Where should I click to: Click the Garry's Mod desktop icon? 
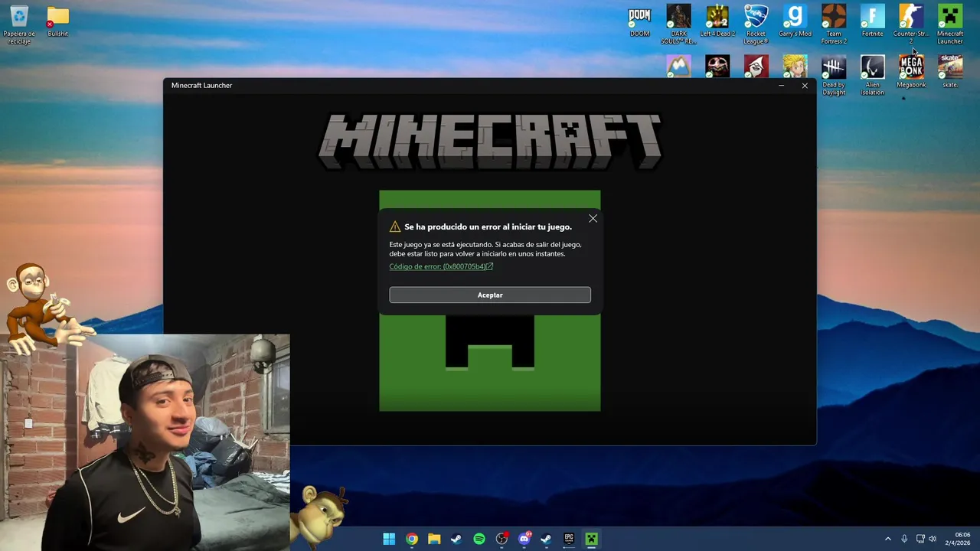[795, 21]
